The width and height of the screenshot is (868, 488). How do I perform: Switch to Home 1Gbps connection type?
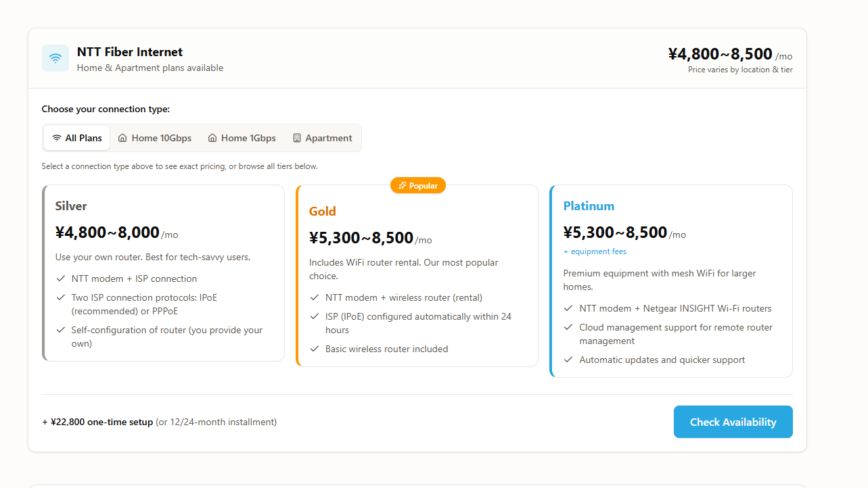click(x=242, y=138)
